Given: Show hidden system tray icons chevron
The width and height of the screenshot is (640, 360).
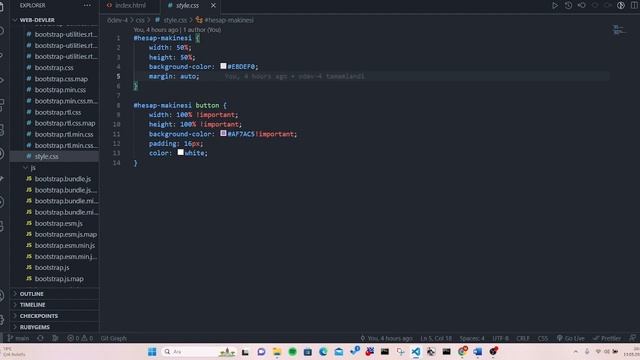Looking at the screenshot, I should (576, 351).
